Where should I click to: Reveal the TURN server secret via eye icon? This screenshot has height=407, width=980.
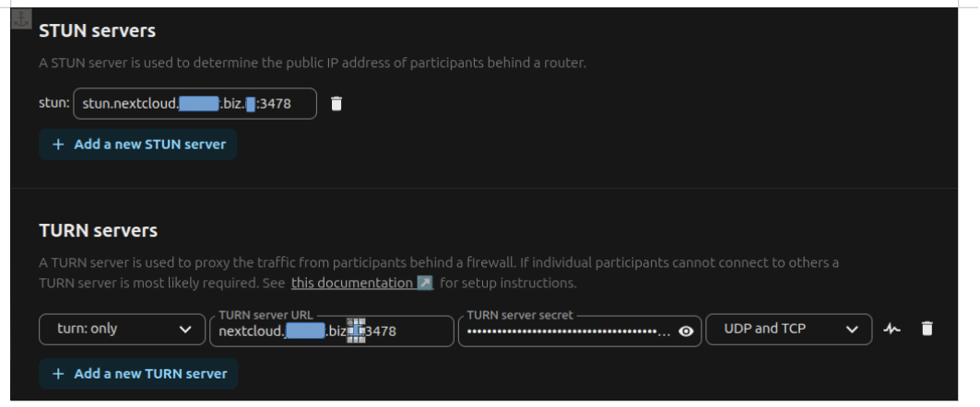[686, 331]
